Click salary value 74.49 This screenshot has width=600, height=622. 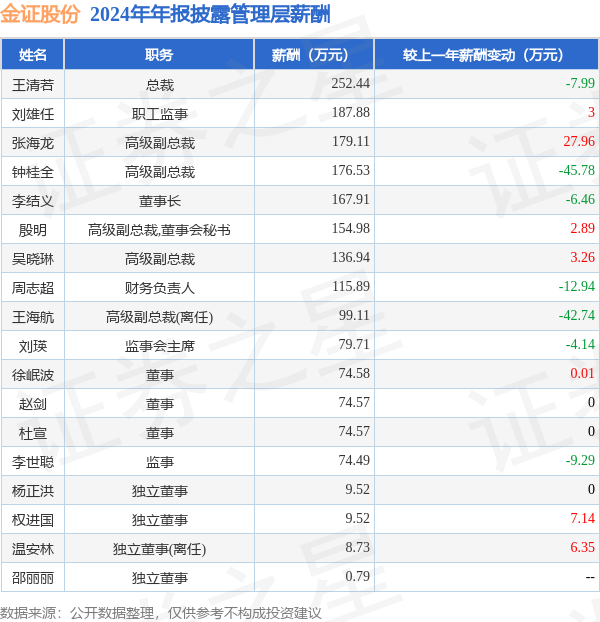[x=354, y=460]
